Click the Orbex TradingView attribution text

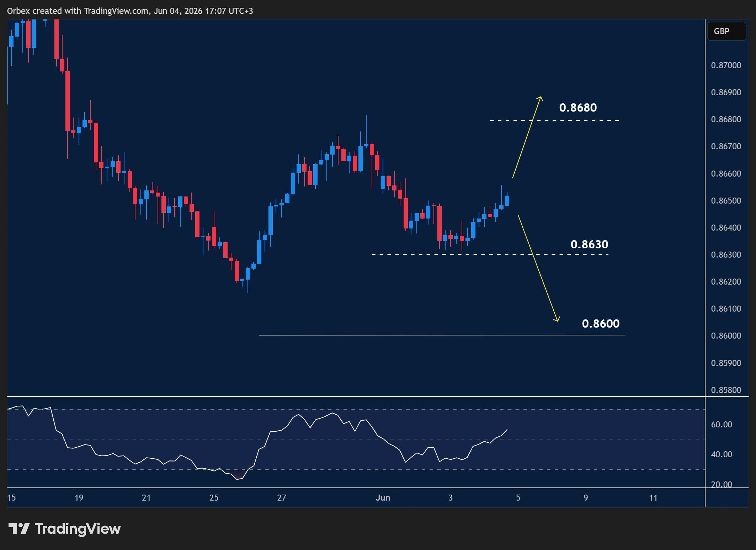[130, 11]
